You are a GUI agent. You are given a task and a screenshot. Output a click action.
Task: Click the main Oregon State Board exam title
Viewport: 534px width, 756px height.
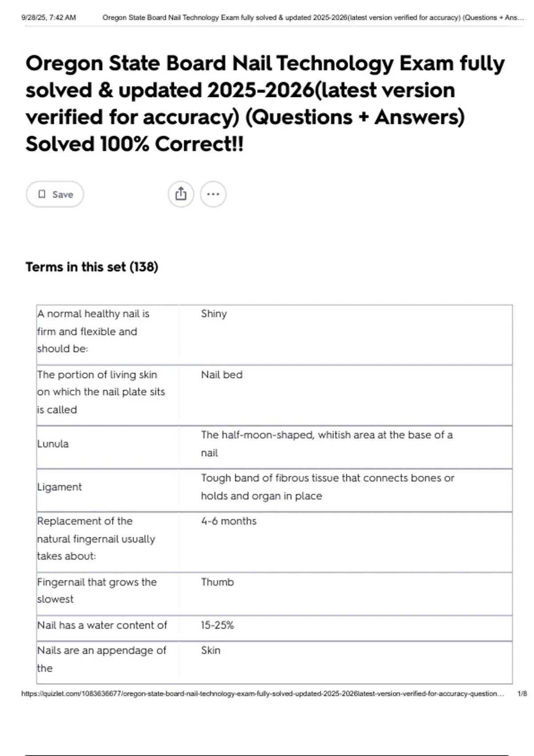(x=265, y=103)
